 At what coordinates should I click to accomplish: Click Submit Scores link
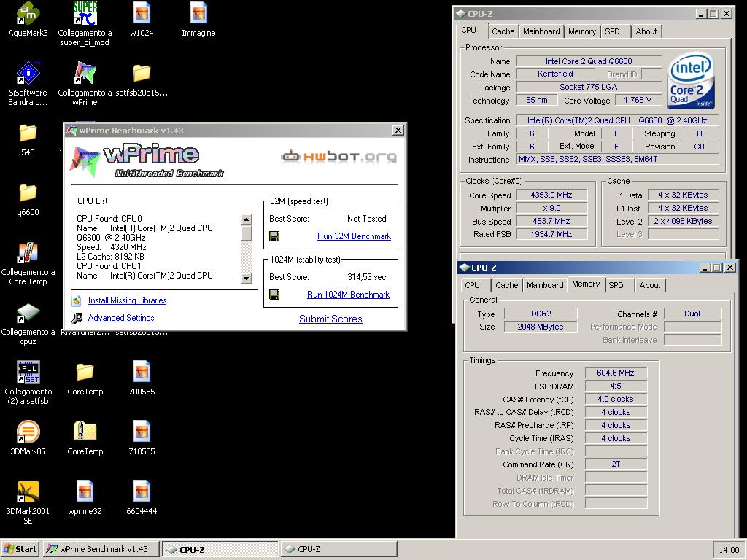click(x=330, y=319)
